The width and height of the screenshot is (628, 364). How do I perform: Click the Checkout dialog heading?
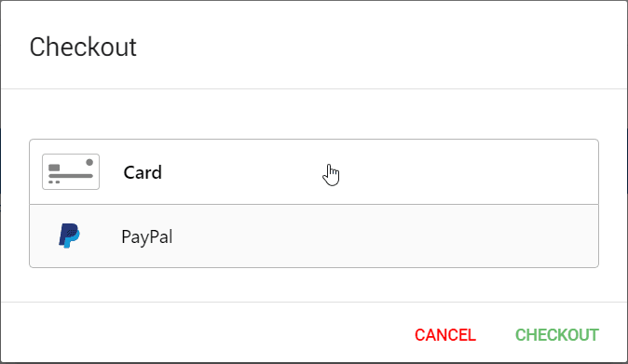click(83, 47)
